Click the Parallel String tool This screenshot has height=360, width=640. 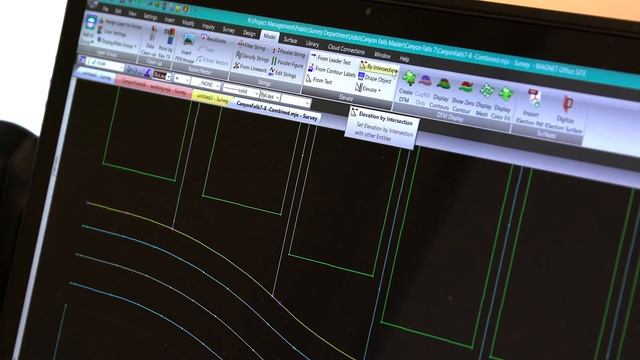pos(289,53)
